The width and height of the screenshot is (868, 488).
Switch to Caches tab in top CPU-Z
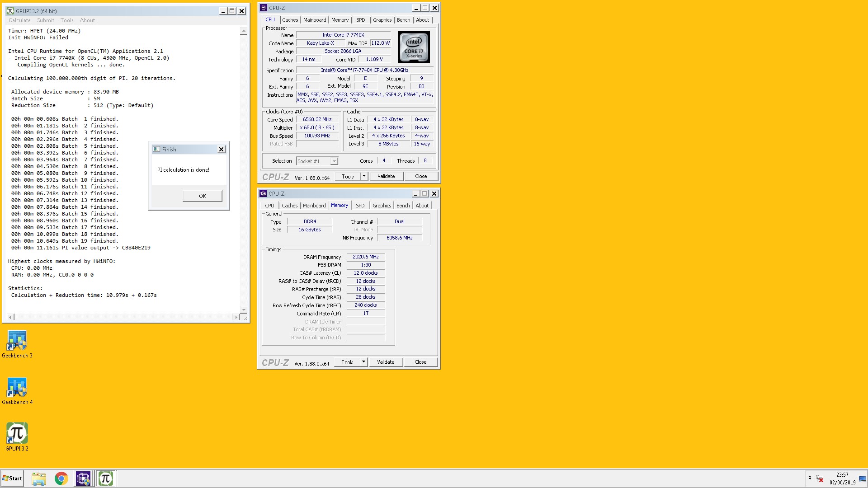pyautogui.click(x=290, y=20)
